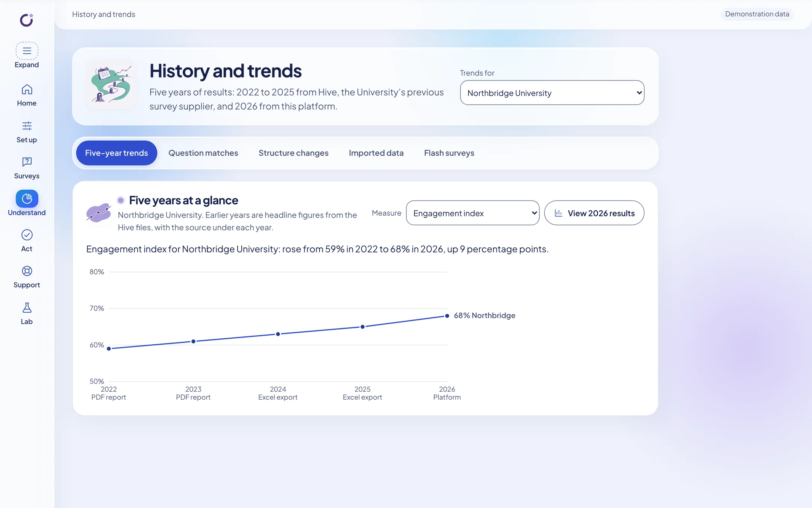
Task: Click the Demonstration data badge
Action: [757, 14]
